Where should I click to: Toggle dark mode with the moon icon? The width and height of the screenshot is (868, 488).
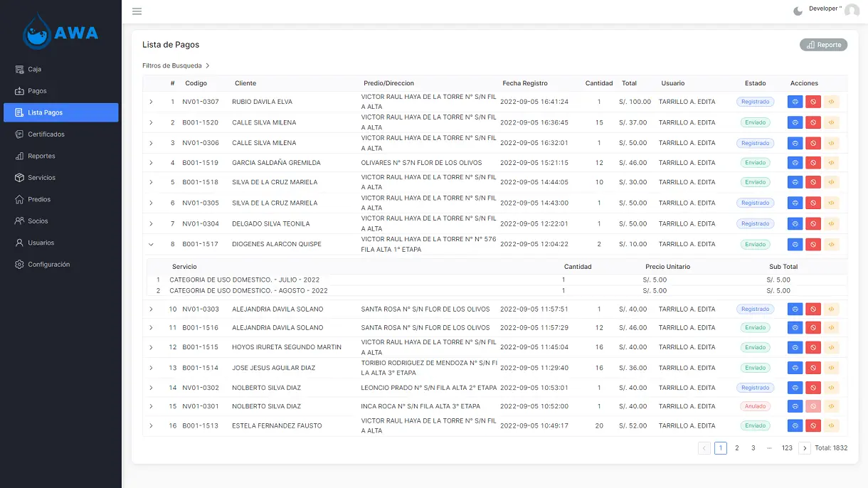(x=798, y=11)
